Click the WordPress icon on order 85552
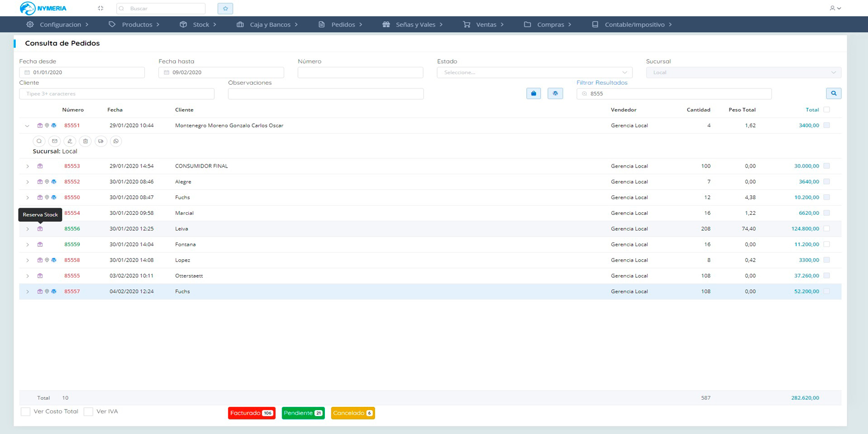This screenshot has height=434, width=868. 54,182
